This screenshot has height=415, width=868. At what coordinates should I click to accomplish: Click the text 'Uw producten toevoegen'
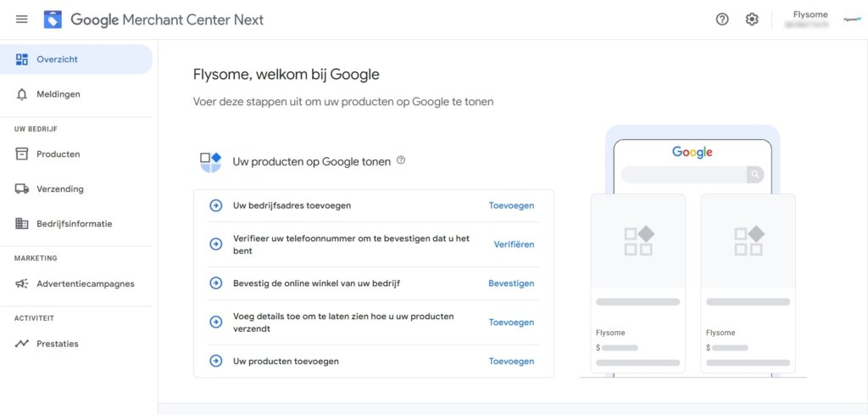pos(286,362)
